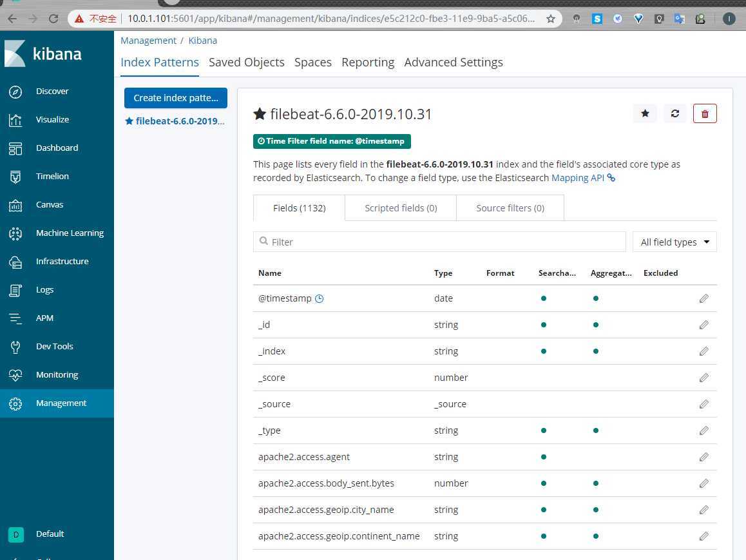Reload the browser page
Viewport: 746px width, 560px height.
click(x=53, y=19)
